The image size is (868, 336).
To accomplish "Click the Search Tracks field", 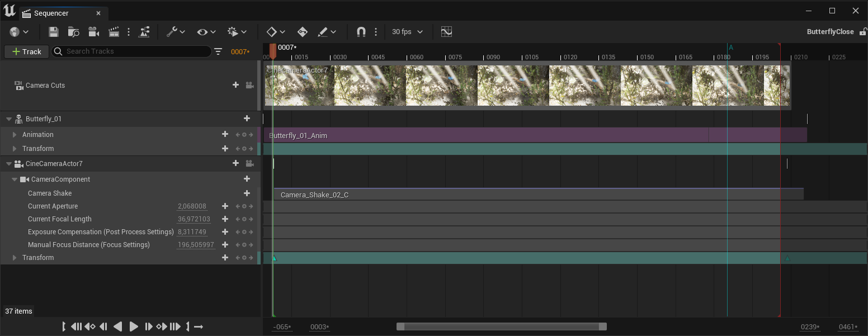I will [134, 51].
